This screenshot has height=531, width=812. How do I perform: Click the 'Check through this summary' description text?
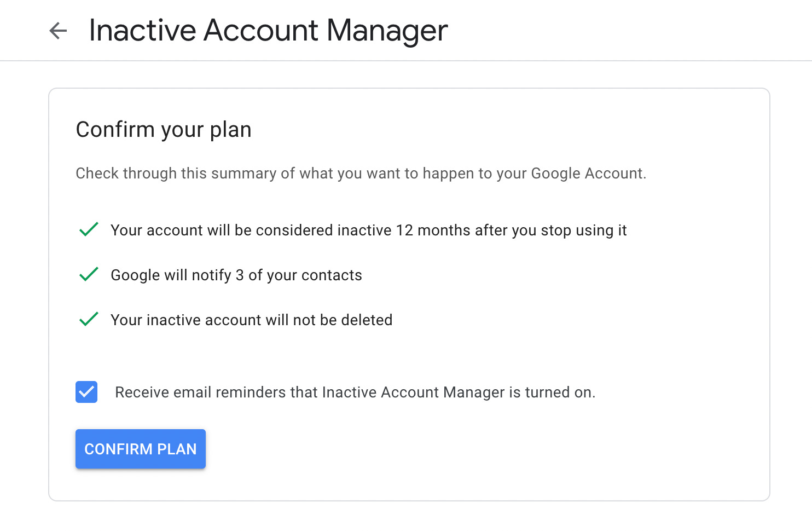coord(361,174)
